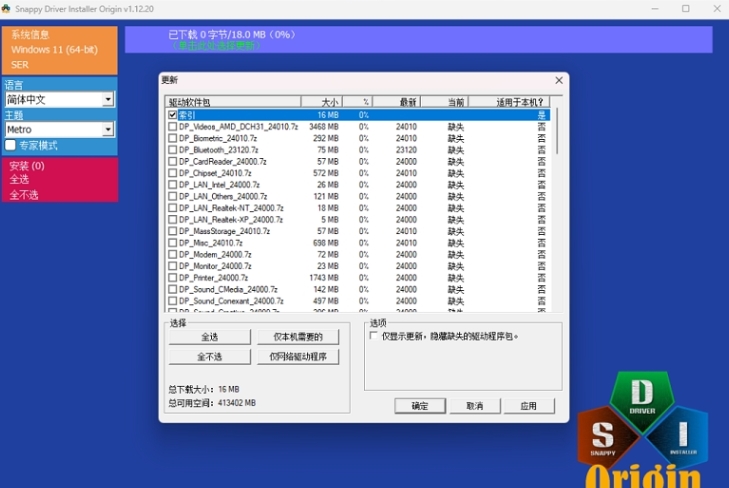Check the DP_LAN_Intel_24000.7z checkbox
This screenshot has height=488, width=729.
point(172,185)
